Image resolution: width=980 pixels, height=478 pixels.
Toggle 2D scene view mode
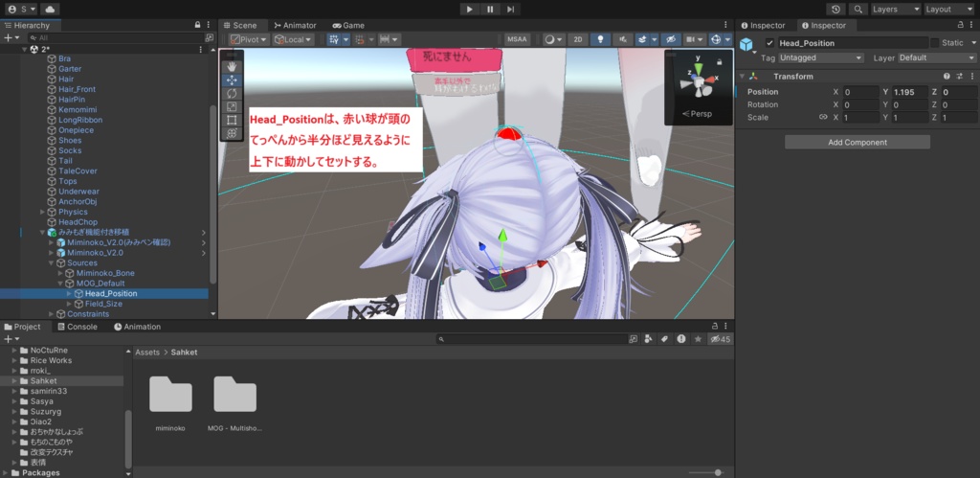[x=577, y=39]
